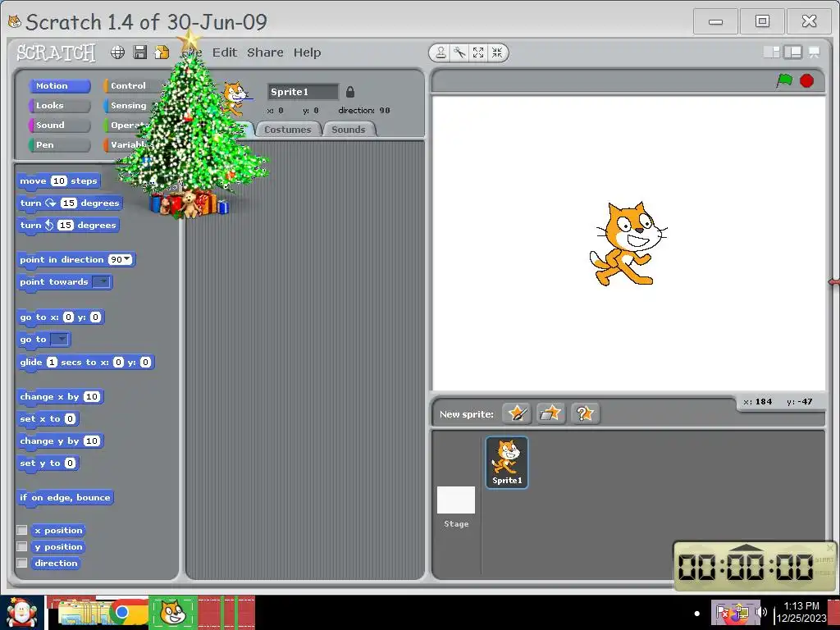The height and width of the screenshot is (630, 840).
Task: Click the turn counterclockwise 15 degrees block
Action: tap(68, 225)
